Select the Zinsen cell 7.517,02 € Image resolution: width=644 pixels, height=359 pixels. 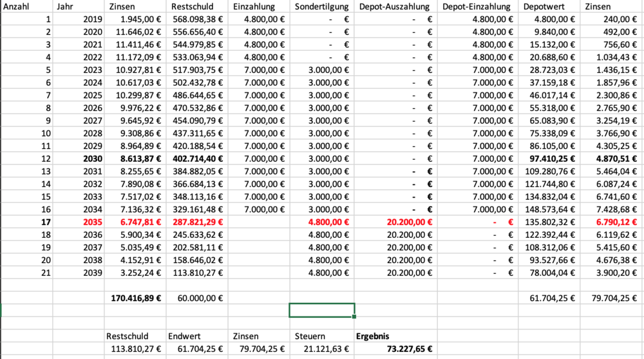pos(135,197)
